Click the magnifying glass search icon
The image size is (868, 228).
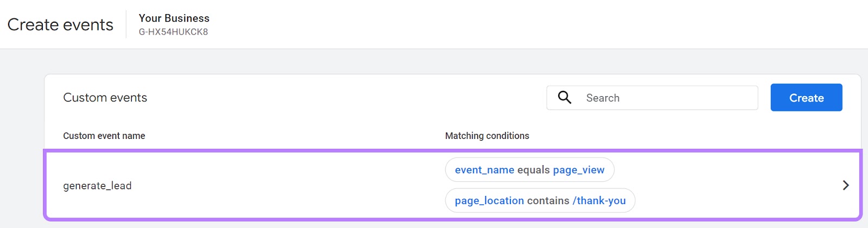point(565,98)
